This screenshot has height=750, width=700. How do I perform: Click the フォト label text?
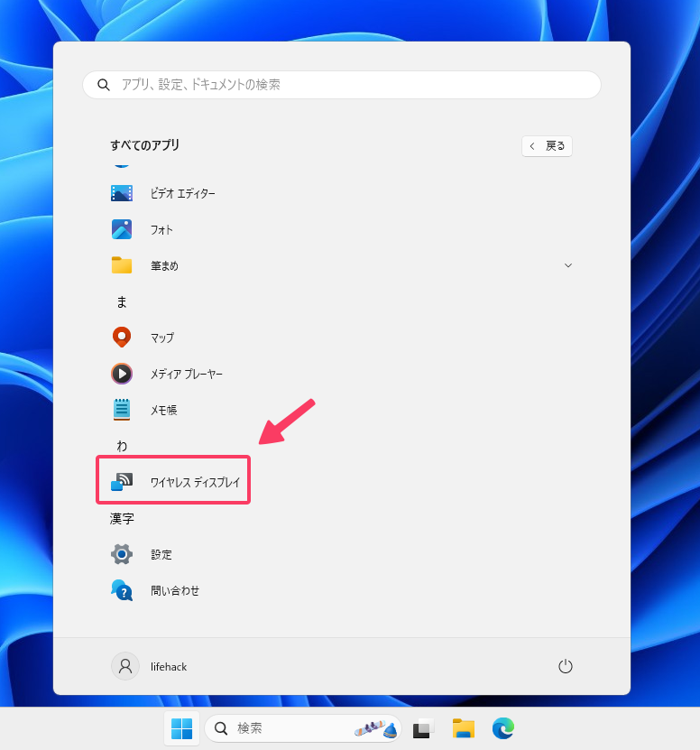[x=161, y=230]
